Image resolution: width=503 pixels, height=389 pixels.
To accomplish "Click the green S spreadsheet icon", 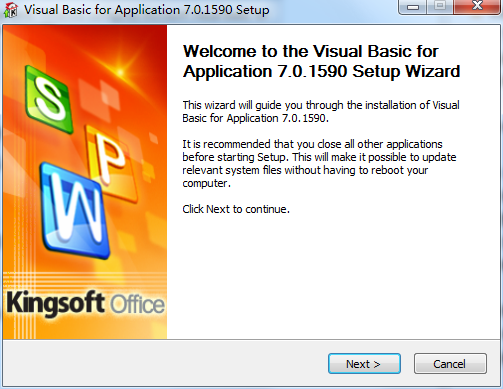I will click(x=50, y=98).
